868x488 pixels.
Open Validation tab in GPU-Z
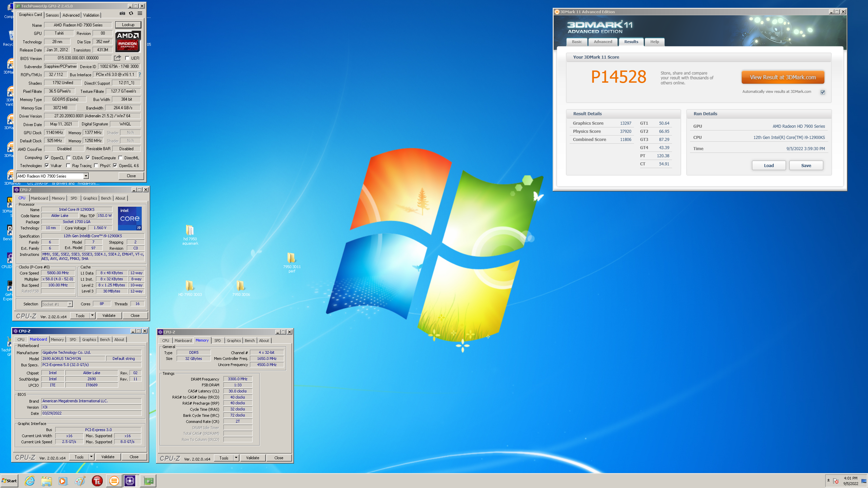point(91,15)
